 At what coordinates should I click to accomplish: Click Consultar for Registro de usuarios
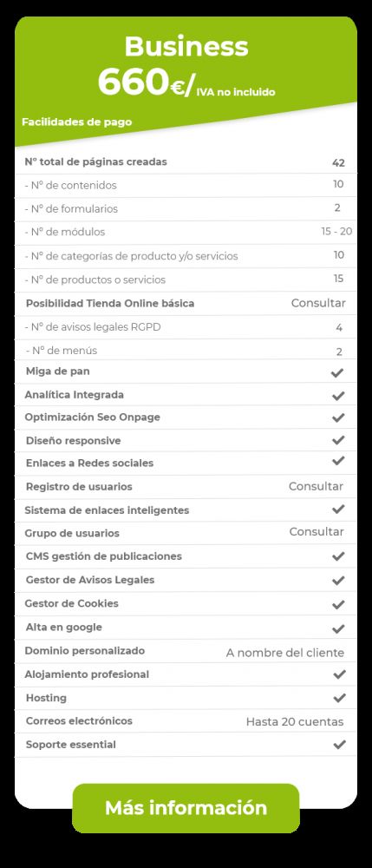click(x=316, y=487)
